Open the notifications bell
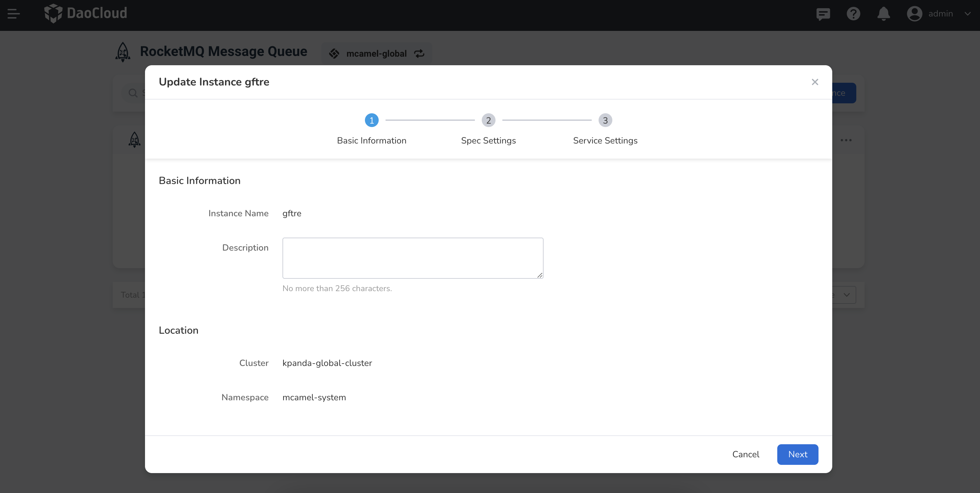 click(883, 14)
